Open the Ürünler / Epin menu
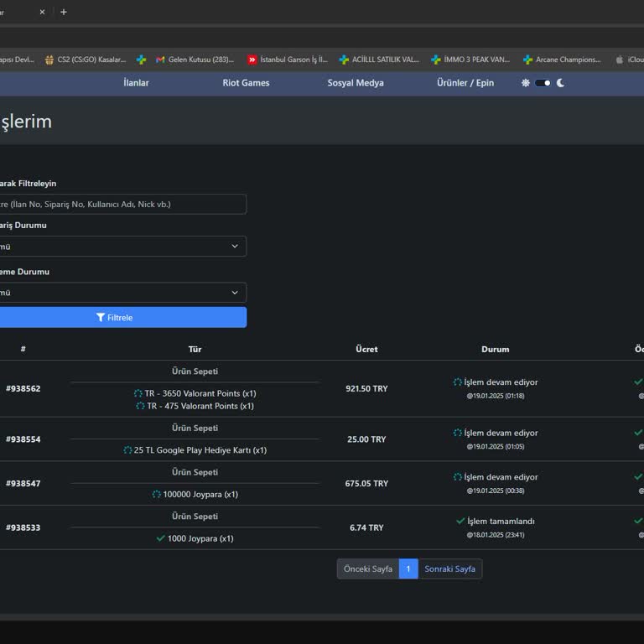The image size is (644, 644). [465, 83]
